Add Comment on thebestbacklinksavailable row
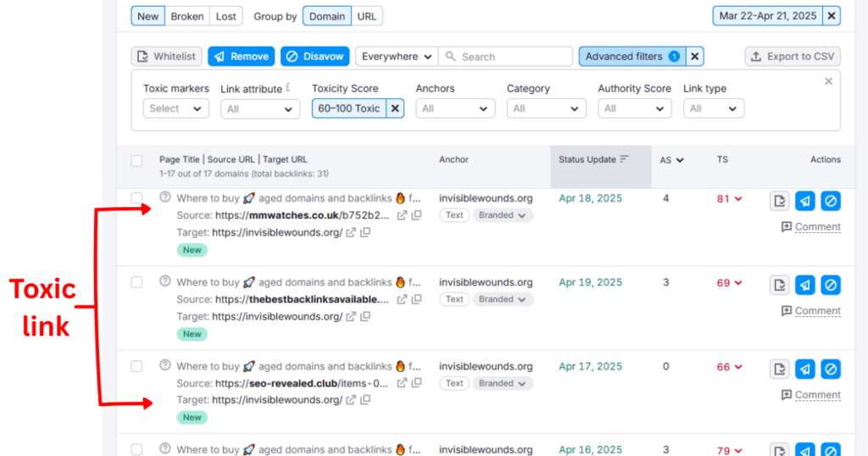This screenshot has width=868, height=456. tap(811, 311)
